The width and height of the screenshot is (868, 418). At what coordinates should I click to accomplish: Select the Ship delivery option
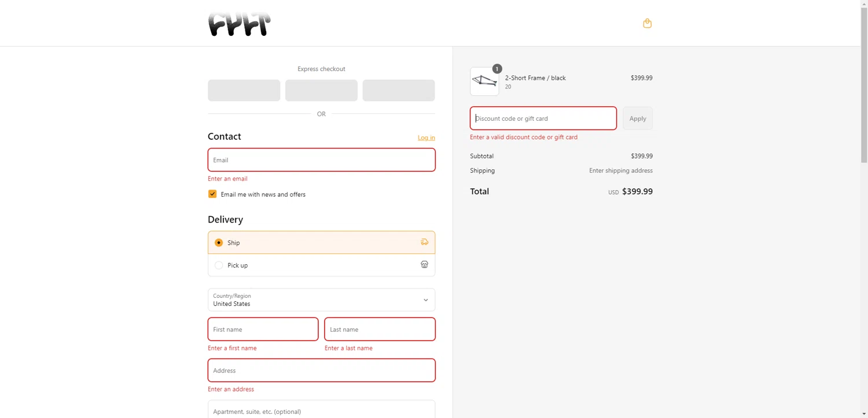[x=321, y=242]
